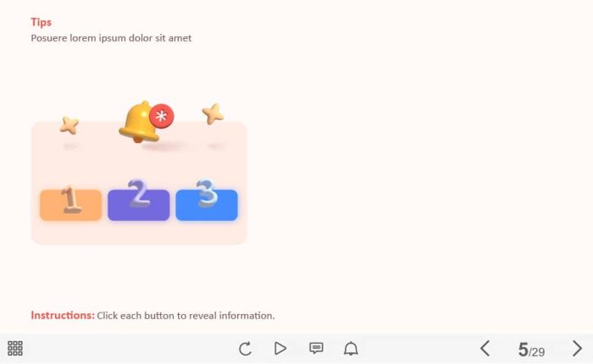Open the slide grid menu icon
Screen dimensions: 593x364
coord(15,348)
